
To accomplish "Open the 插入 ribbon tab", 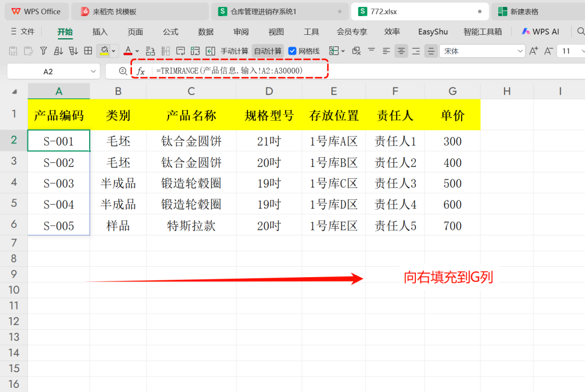I will 100,32.
